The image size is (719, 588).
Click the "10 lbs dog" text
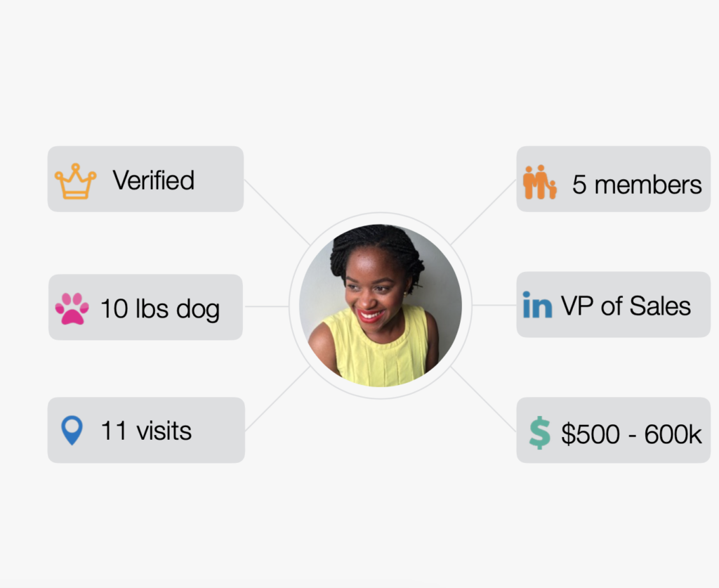[160, 308]
